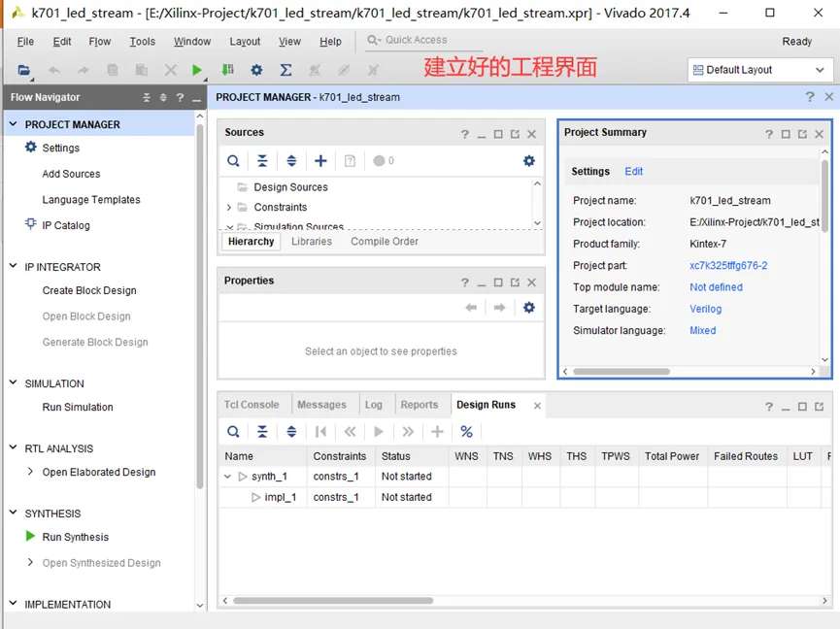
Task: Click the Sources panel search icon
Action: (x=233, y=160)
